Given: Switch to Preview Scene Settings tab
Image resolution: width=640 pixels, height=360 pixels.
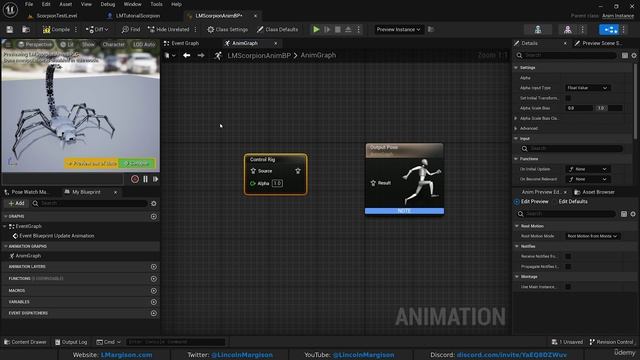Looking at the screenshot, I should click(599, 43).
